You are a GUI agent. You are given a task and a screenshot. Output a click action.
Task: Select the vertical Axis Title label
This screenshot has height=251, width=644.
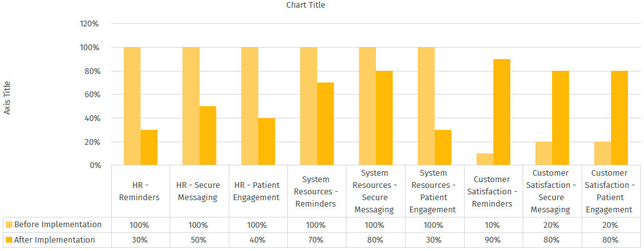coord(8,98)
